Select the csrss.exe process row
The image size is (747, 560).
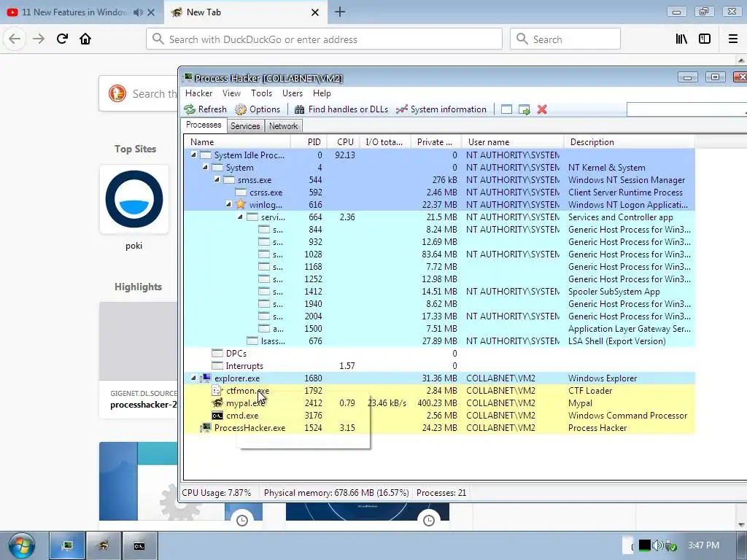[x=439, y=192]
